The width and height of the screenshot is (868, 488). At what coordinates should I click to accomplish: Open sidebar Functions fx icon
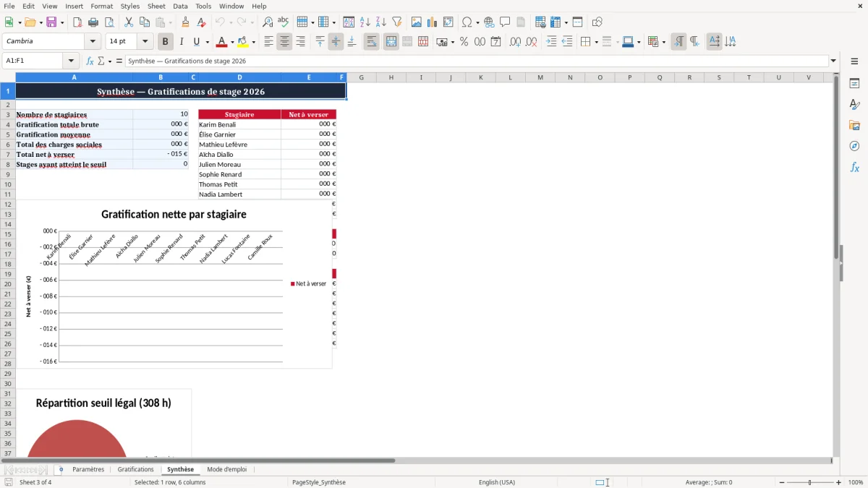tap(854, 168)
